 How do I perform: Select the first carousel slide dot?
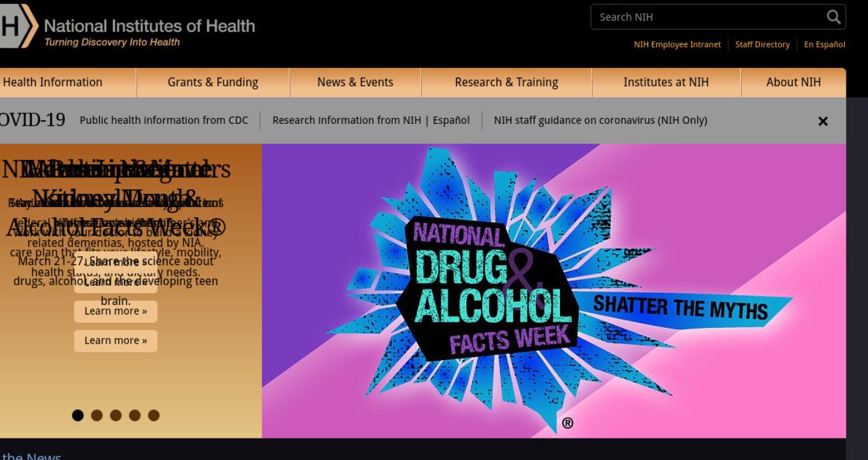click(x=78, y=416)
